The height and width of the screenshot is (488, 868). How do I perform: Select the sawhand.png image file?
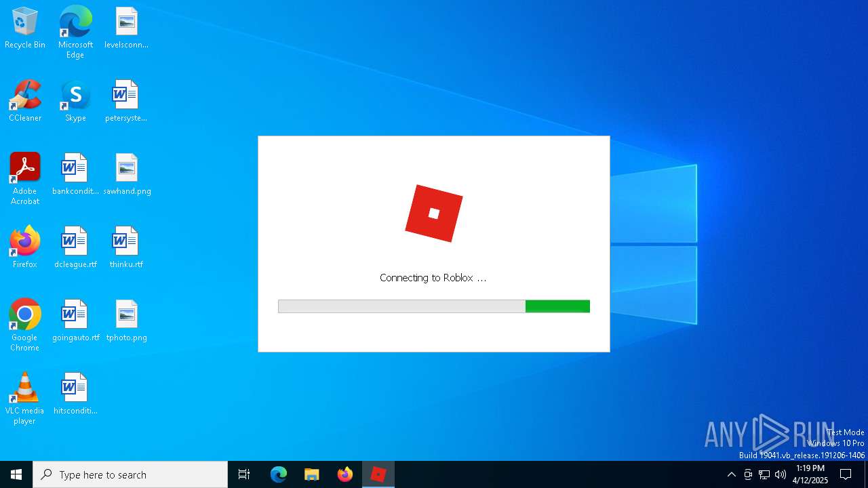(x=127, y=175)
